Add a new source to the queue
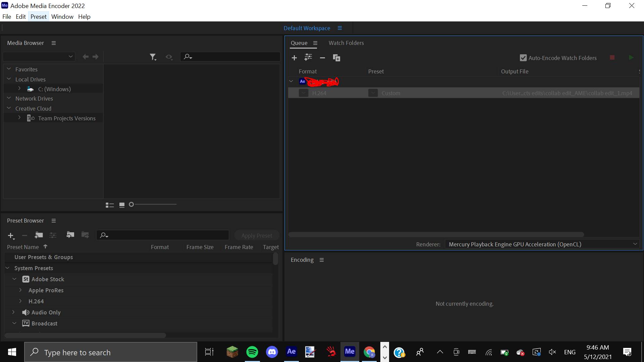 pyautogui.click(x=294, y=57)
